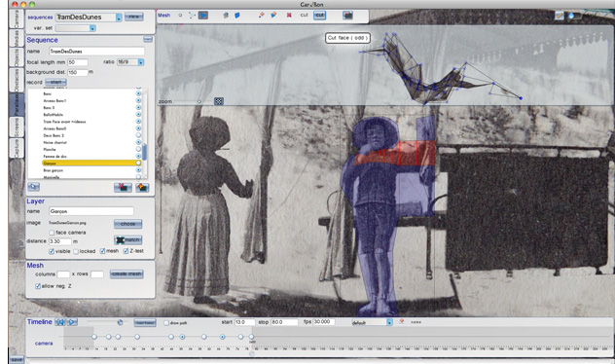
Task: Click the Timeline fps field '30.000'
Action: pos(324,321)
